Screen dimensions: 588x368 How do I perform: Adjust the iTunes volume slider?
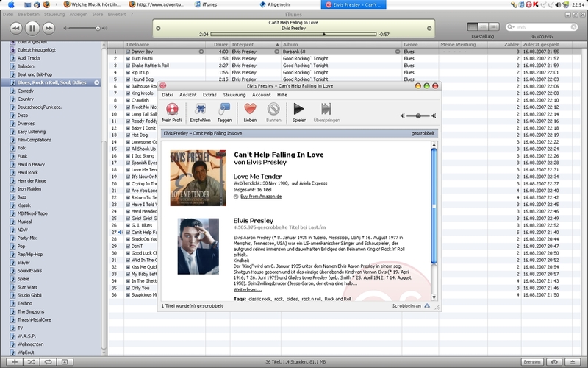[x=85, y=28]
